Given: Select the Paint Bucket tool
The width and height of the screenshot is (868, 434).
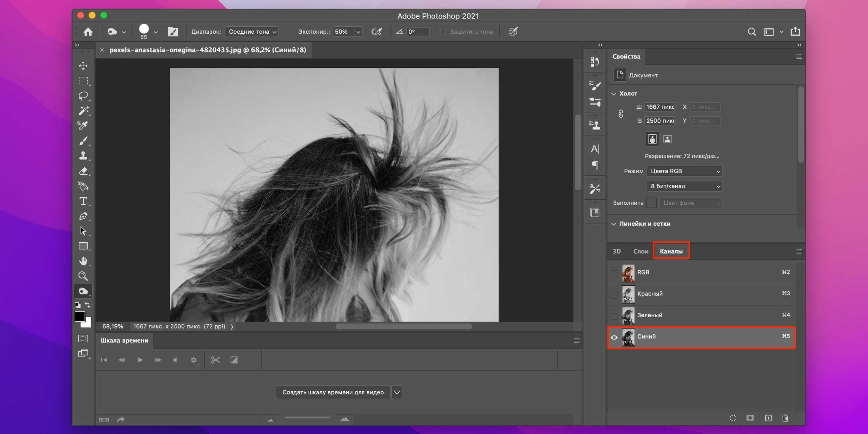Looking at the screenshot, I should (83, 186).
